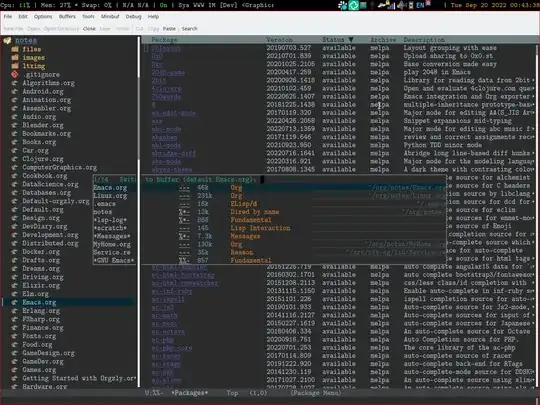
Task: Click the org icon beside Docker.org
Action: 15,252
